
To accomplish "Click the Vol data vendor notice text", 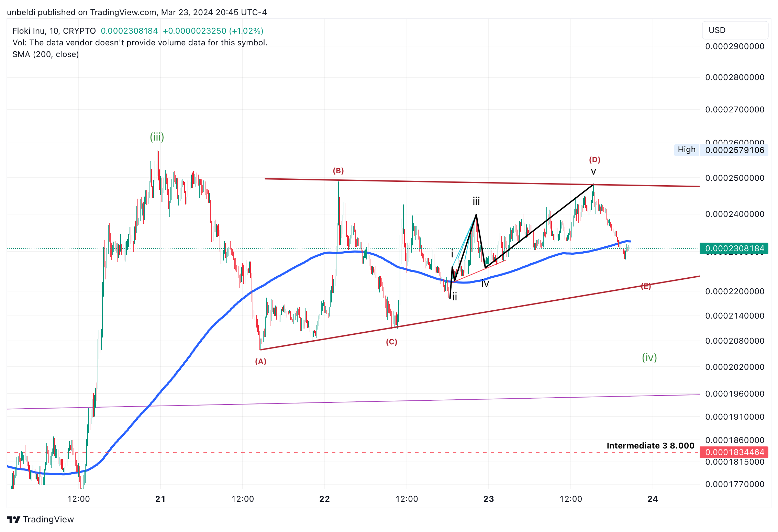I will click(140, 43).
